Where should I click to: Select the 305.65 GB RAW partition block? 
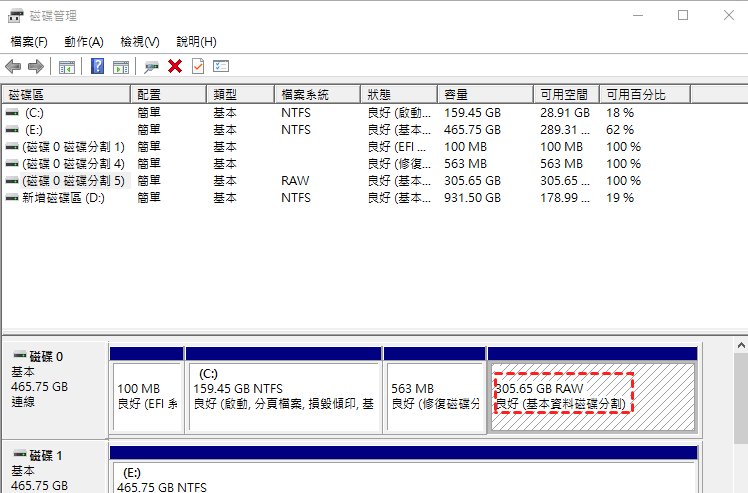pos(592,396)
